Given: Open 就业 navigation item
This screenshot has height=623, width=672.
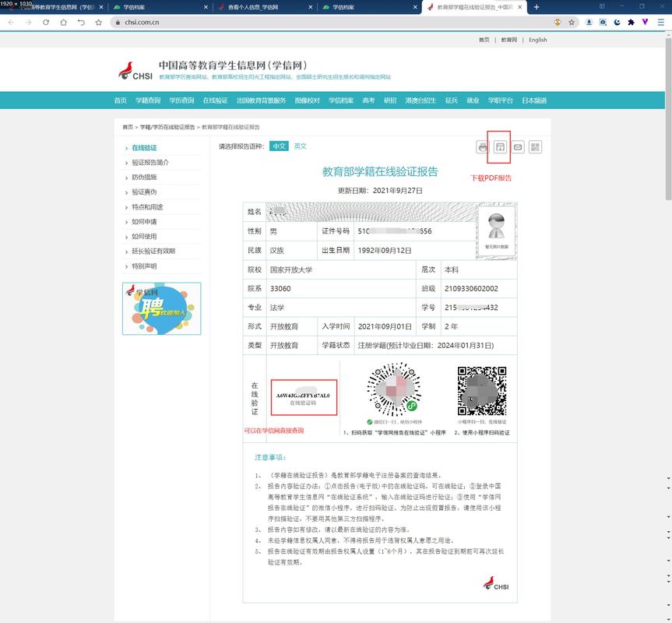Looking at the screenshot, I should coord(473,100).
